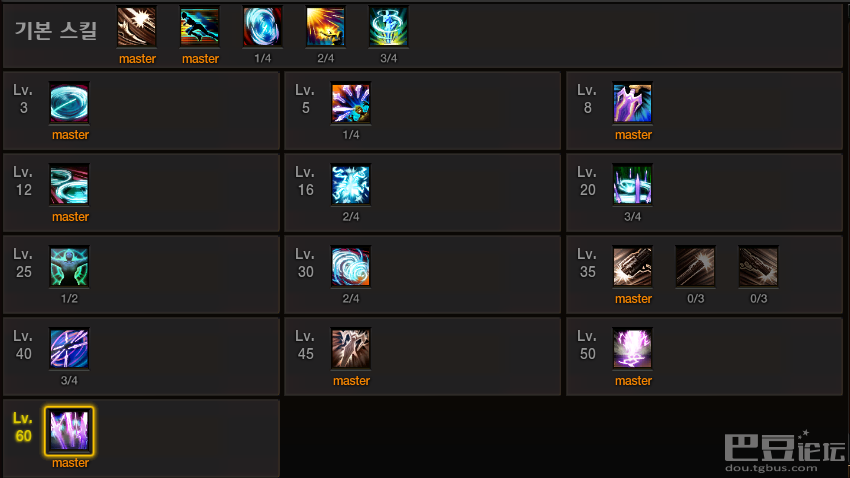850x478 pixels.
Task: Click the Lv. 30 swirling vortex skill icon
Action: 351,267
